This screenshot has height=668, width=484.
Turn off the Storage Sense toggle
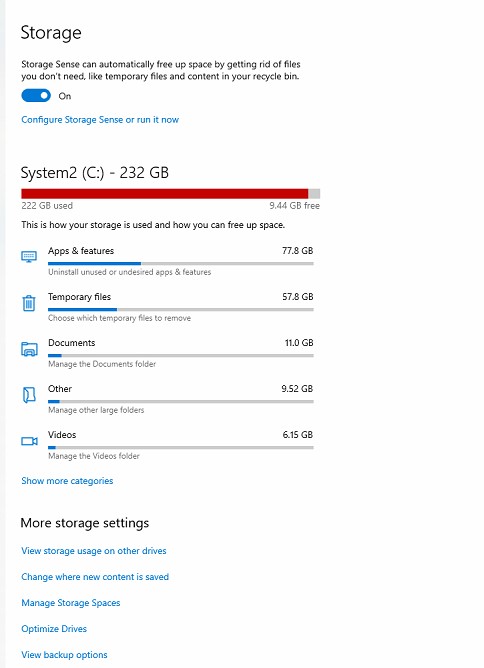pos(36,96)
